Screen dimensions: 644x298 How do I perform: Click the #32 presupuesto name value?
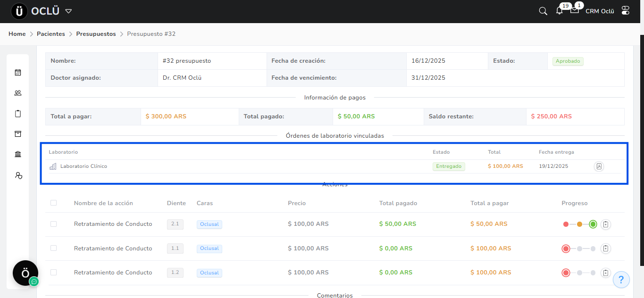point(187,61)
